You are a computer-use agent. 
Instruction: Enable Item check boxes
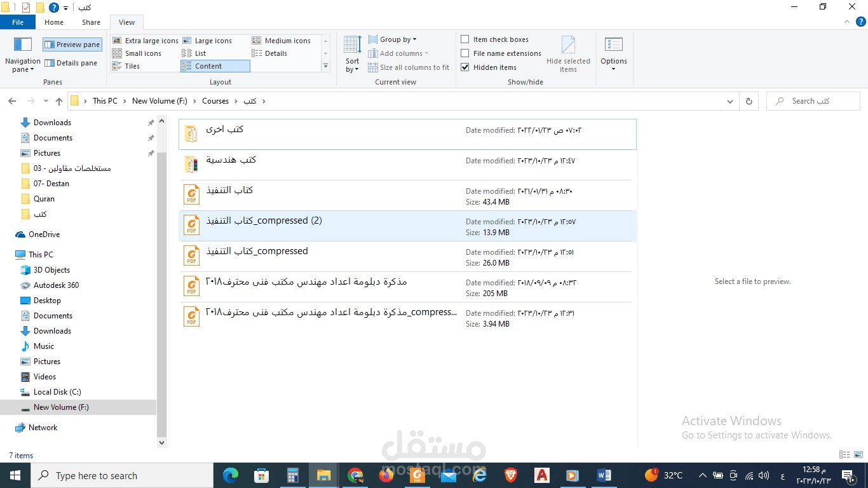[x=465, y=39]
